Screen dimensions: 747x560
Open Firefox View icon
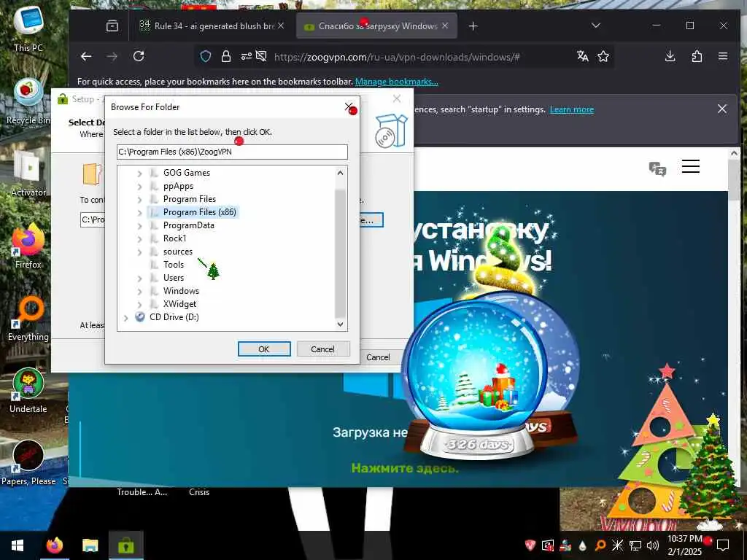coord(112,26)
